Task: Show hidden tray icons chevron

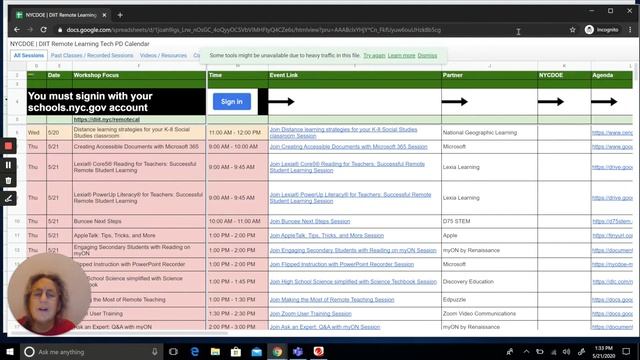Action: tap(526, 351)
